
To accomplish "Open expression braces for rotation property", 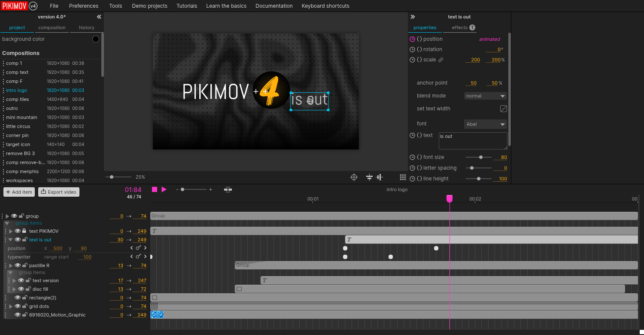I will pos(419,49).
